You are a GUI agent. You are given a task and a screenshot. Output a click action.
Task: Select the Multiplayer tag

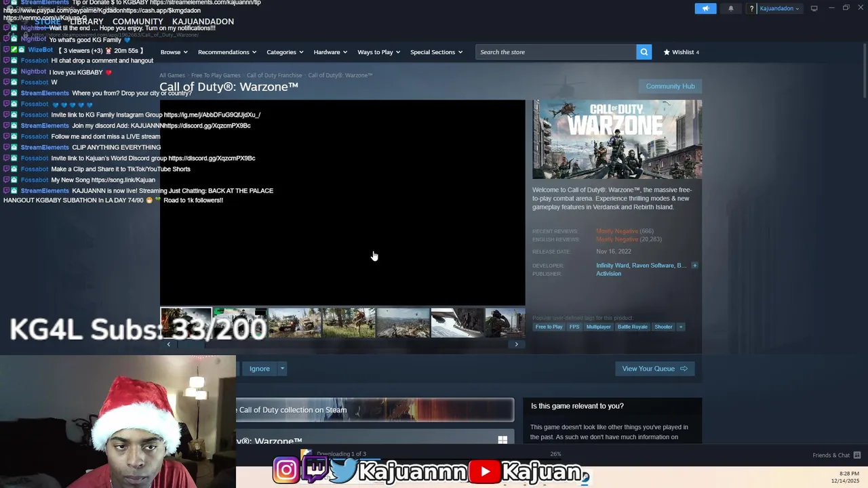click(598, 327)
